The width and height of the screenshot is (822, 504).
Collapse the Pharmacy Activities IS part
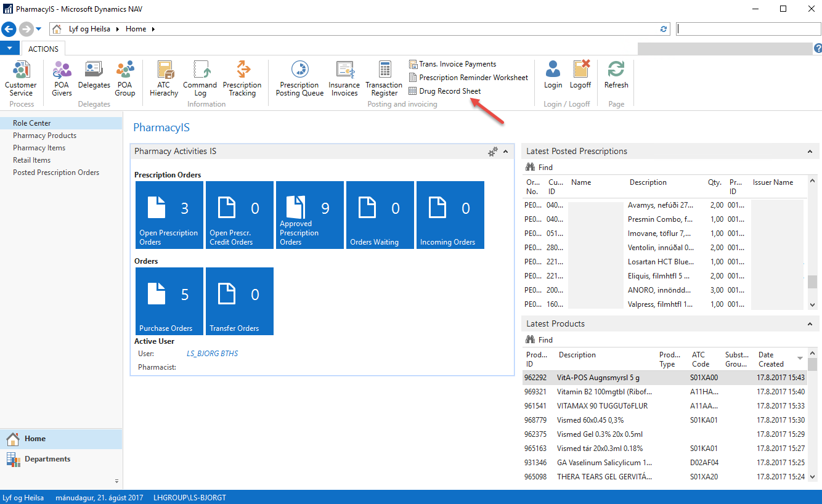point(506,152)
